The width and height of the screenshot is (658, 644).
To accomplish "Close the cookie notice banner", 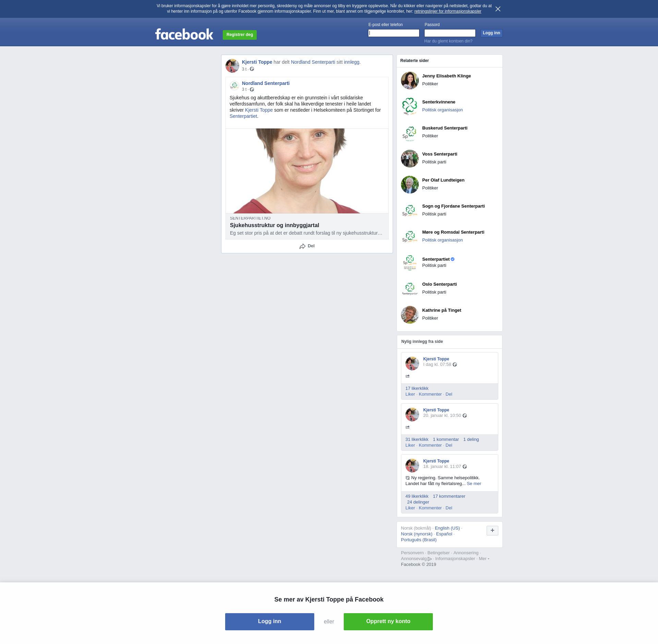I will coord(498,9).
